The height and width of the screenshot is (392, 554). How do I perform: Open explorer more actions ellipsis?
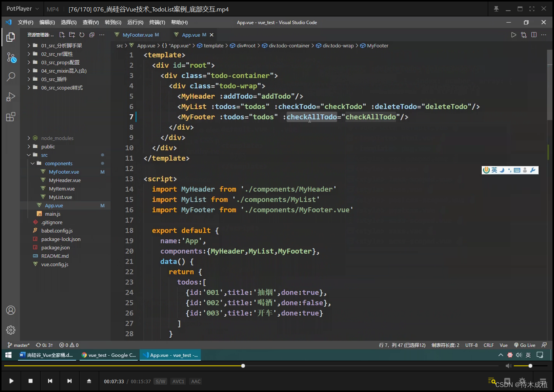102,35
